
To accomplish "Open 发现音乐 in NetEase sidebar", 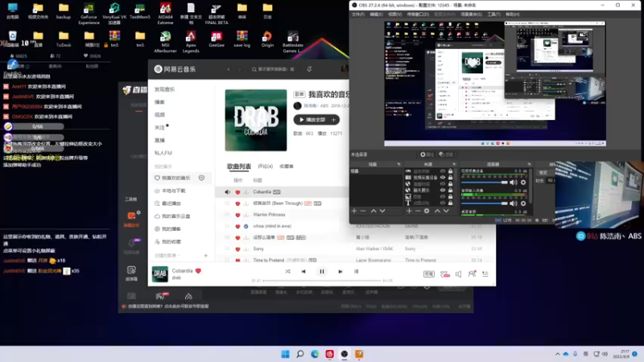I will 165,89.
